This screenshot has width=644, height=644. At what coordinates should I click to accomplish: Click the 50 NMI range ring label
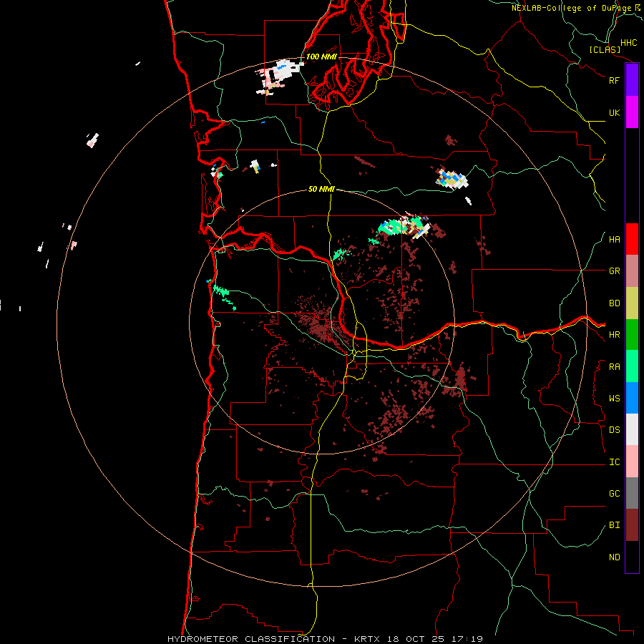321,189
